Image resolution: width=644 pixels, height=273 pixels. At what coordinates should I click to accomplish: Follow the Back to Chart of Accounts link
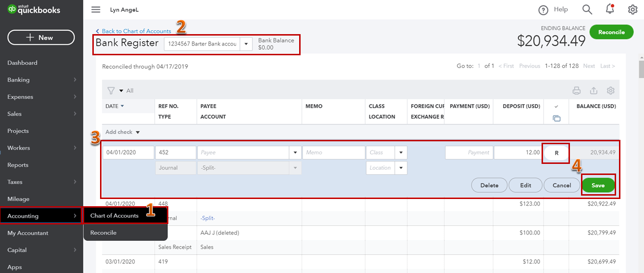[136, 31]
